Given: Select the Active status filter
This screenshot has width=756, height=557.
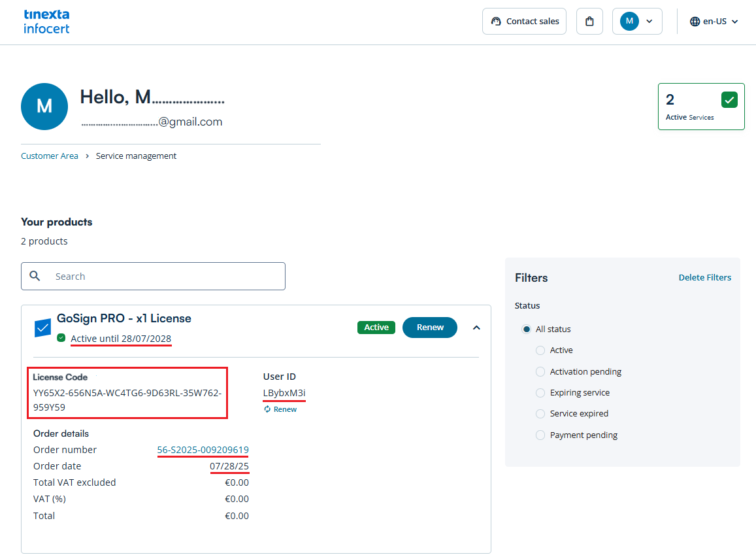Looking at the screenshot, I should 540,350.
